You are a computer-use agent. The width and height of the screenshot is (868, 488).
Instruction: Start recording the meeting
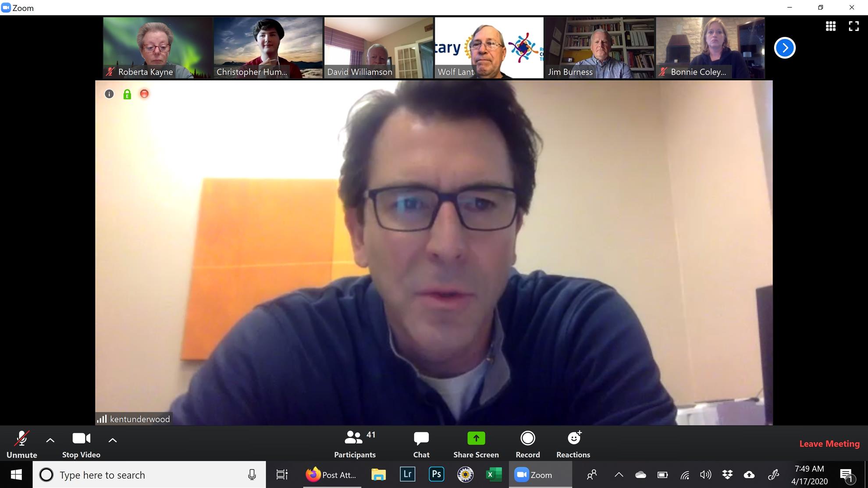coord(527,444)
